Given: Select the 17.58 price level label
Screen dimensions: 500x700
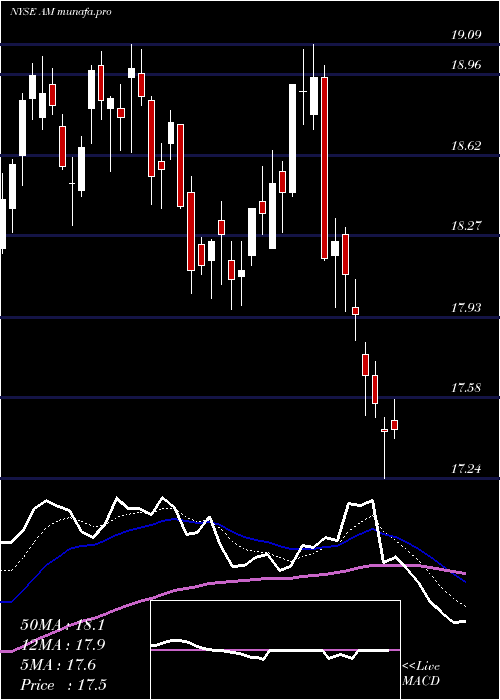Looking at the screenshot, I should [x=466, y=388].
